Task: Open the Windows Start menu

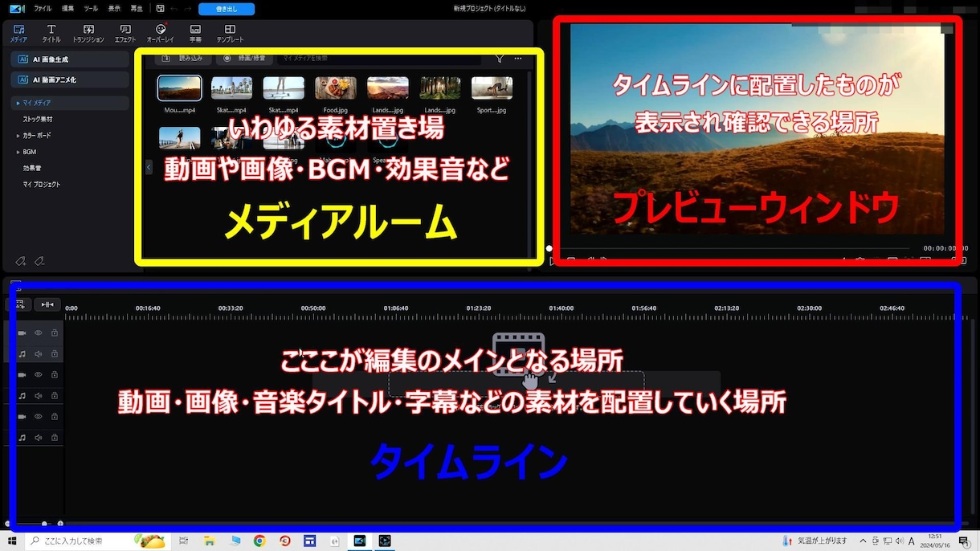Action: [12, 541]
